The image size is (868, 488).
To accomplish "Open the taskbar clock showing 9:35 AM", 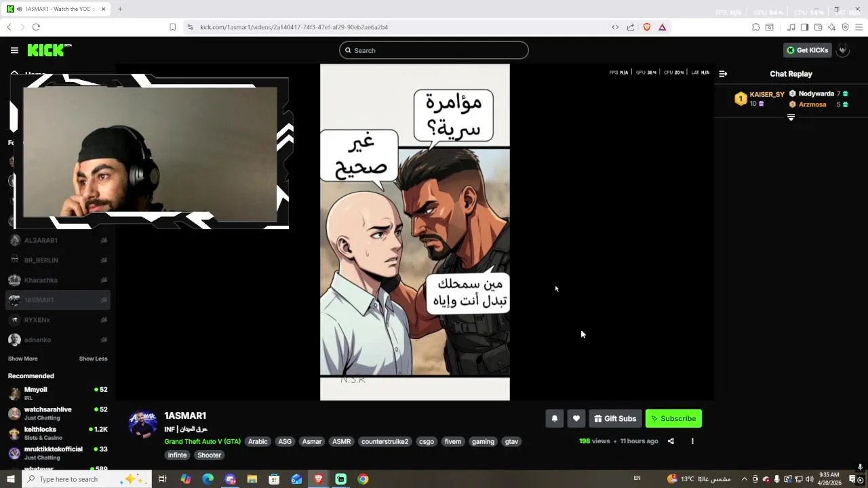I will pos(829,479).
